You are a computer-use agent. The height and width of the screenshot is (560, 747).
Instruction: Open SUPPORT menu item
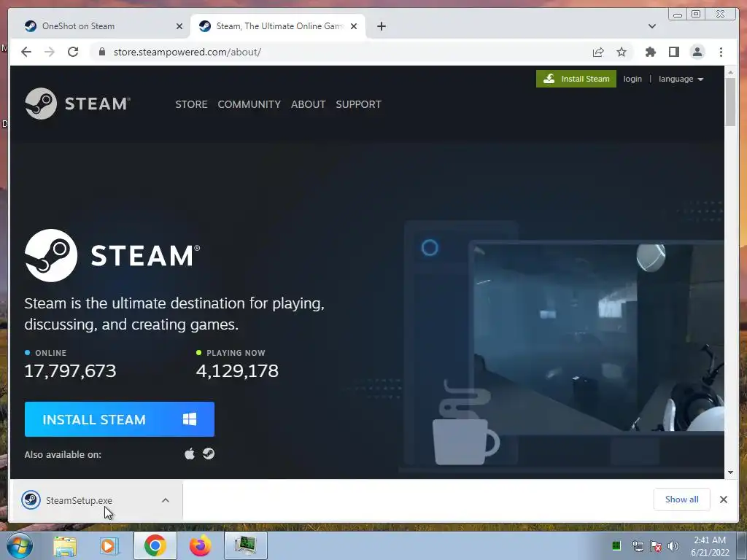click(358, 104)
